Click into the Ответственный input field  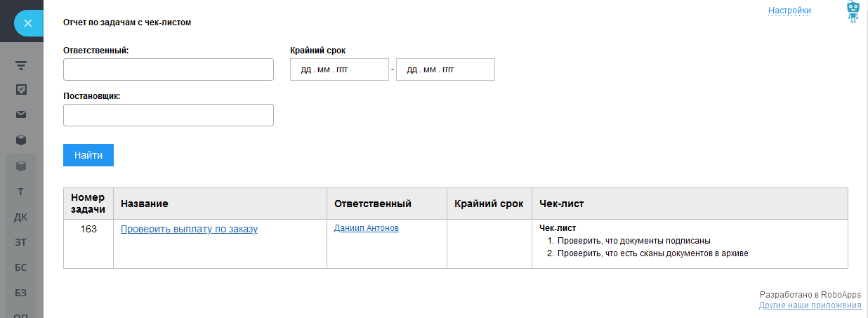coord(168,69)
